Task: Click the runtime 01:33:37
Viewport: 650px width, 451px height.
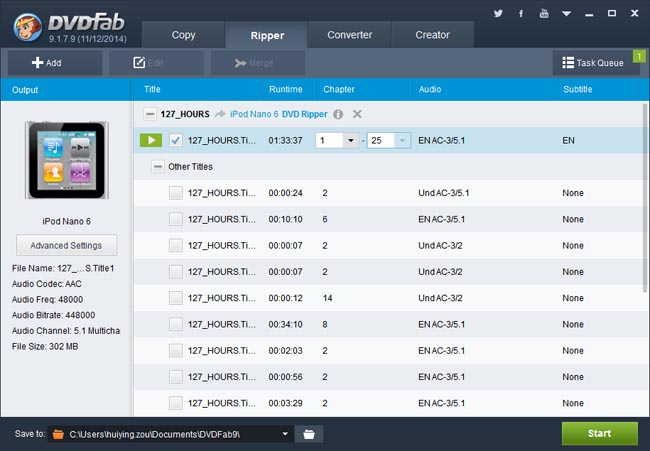Action: 285,141
